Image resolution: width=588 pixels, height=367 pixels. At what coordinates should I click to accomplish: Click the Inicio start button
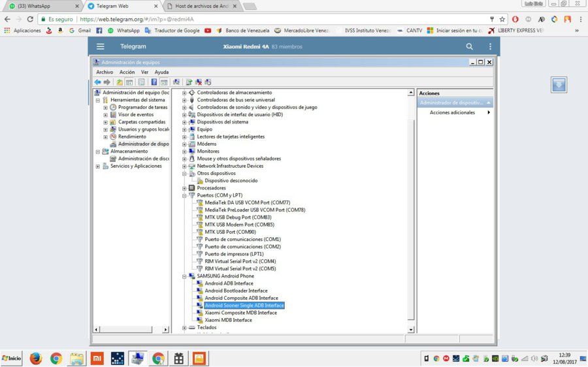(x=12, y=359)
